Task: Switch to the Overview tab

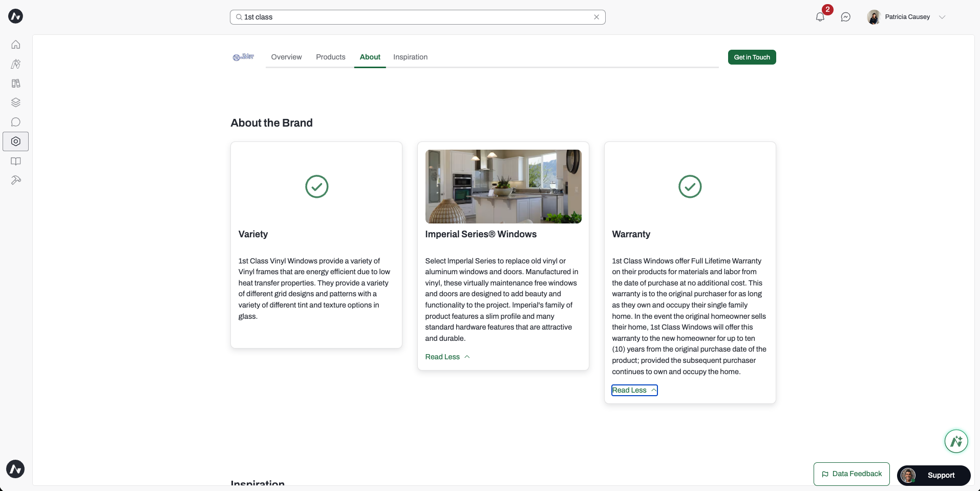Action: click(x=287, y=57)
